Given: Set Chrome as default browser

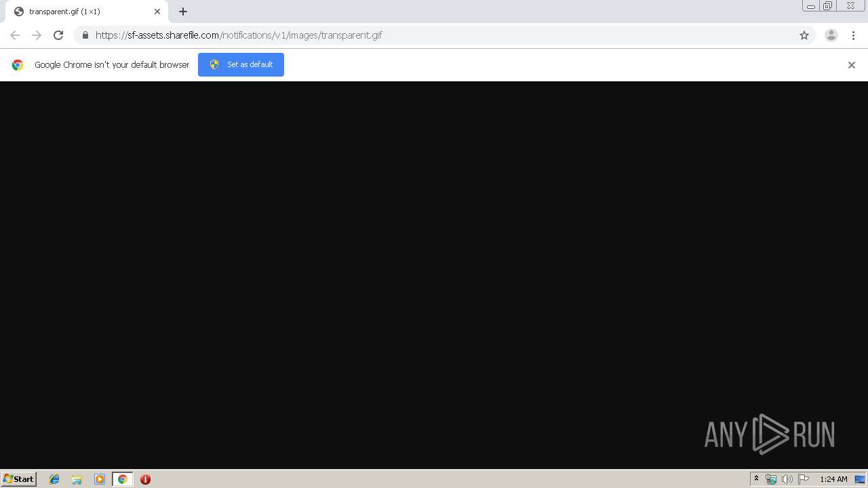Looking at the screenshot, I should (x=241, y=64).
